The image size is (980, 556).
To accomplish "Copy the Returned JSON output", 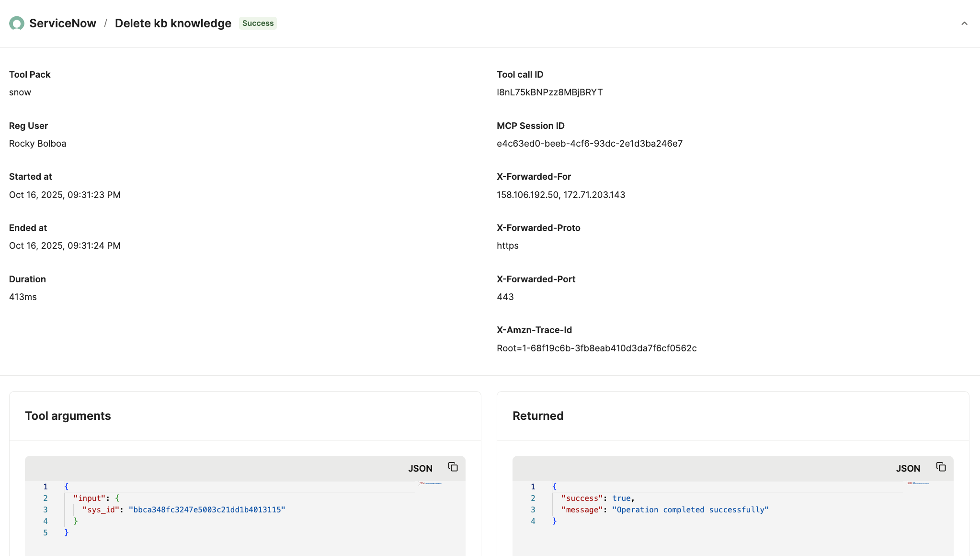I will click(941, 467).
